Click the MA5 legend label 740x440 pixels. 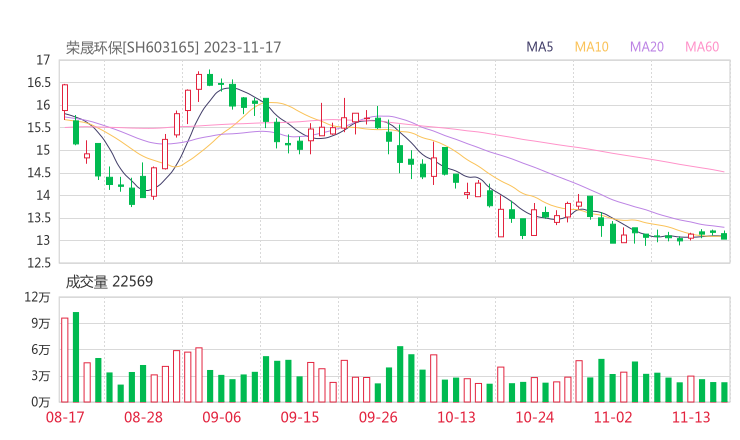tap(539, 47)
